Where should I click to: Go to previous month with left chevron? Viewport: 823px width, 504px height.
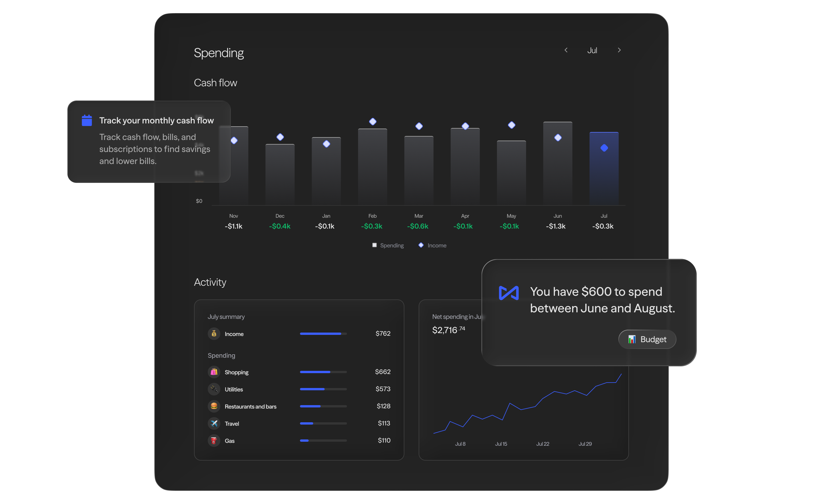566,50
